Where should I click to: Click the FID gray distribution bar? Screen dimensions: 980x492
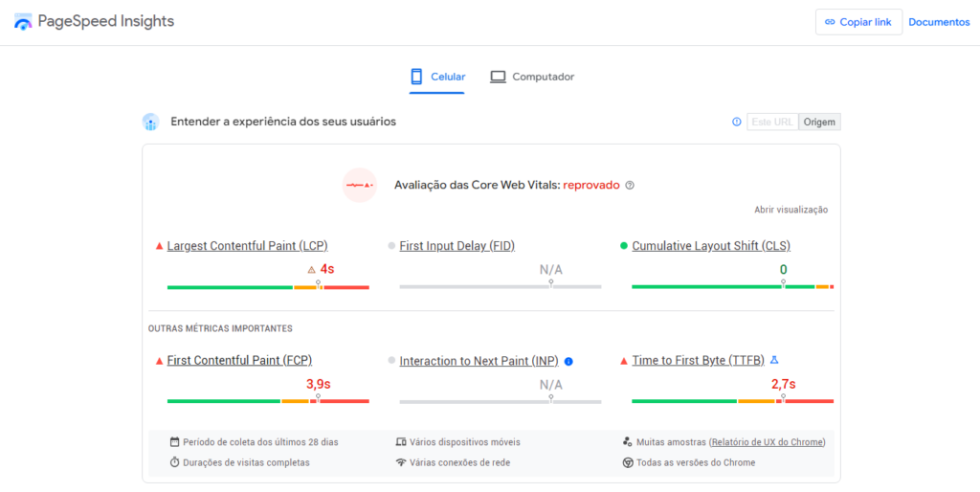point(501,287)
